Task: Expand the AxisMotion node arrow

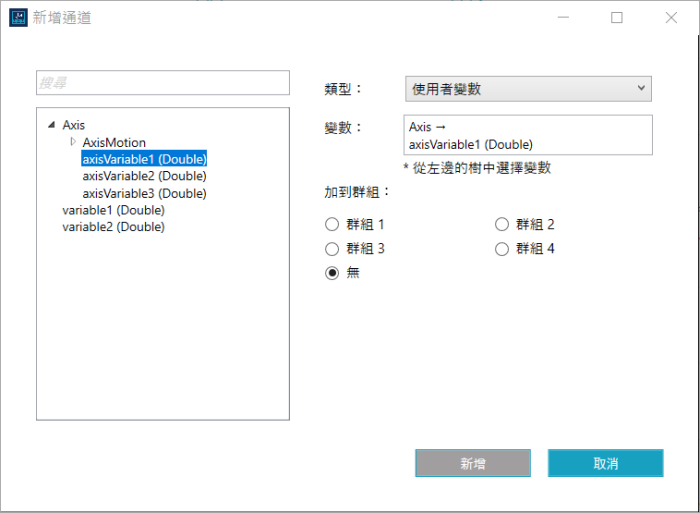Action: point(73,142)
